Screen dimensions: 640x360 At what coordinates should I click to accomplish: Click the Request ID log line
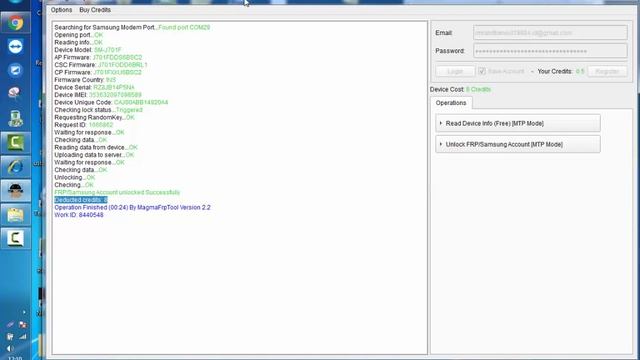84,125
